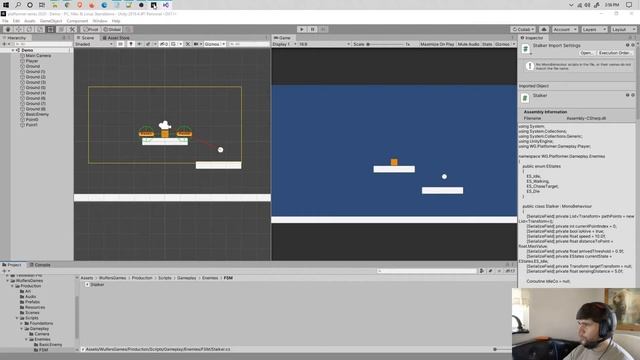Viewport: 640px width, 360px height.
Task: Select the Scale tool in Unity toolbar
Action: point(40,29)
